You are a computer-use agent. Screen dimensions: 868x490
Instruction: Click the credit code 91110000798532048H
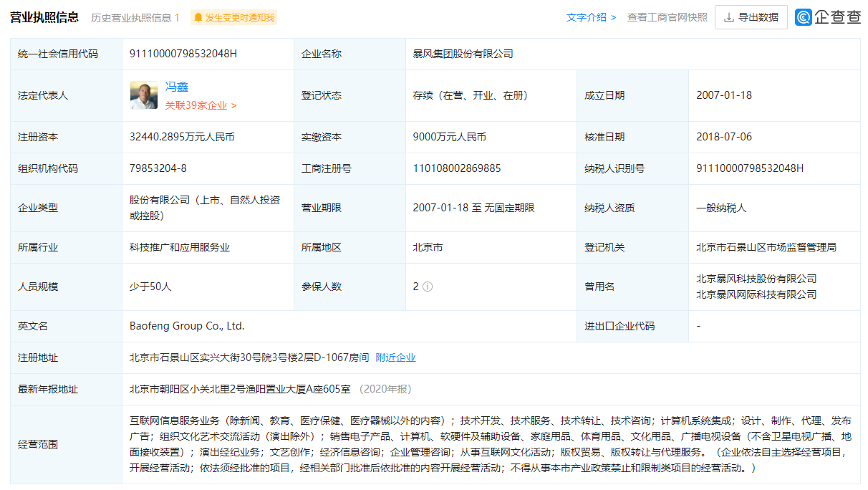(183, 54)
